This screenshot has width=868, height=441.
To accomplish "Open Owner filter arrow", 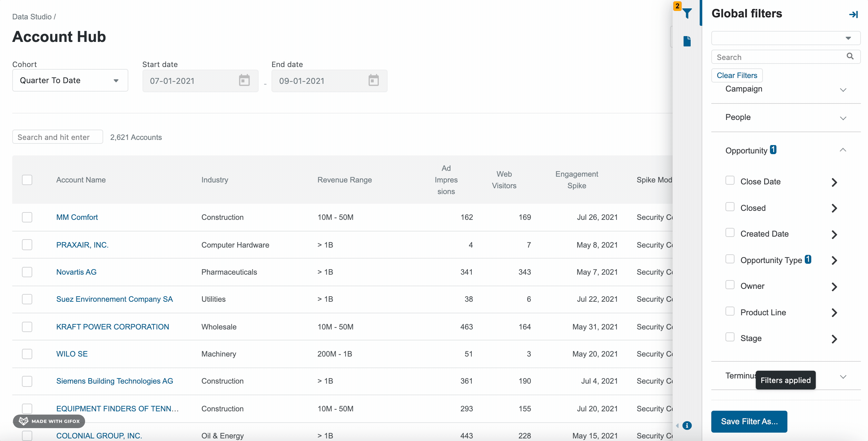I will click(834, 287).
